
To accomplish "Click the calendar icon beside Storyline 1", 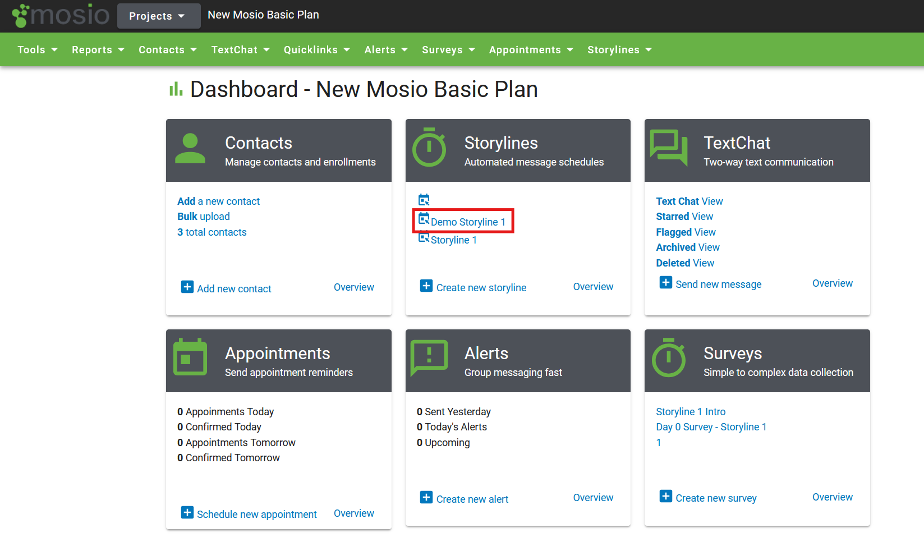I will coord(424,237).
